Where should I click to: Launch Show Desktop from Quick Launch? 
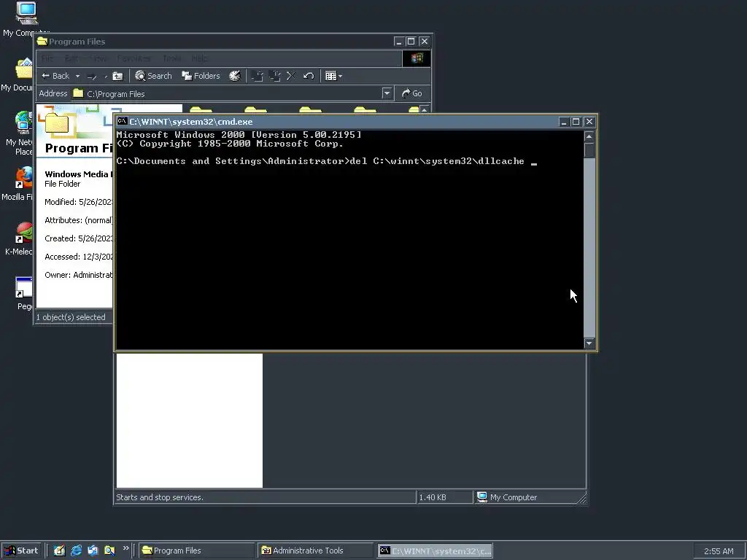point(59,551)
